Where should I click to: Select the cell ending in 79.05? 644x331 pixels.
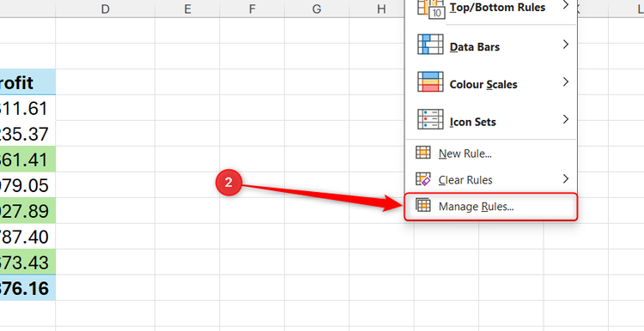[27, 185]
